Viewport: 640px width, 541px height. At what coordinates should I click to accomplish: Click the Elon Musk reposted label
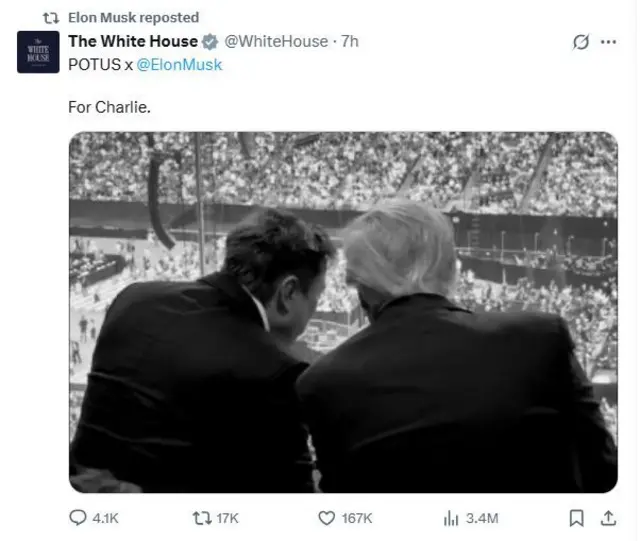(x=133, y=18)
